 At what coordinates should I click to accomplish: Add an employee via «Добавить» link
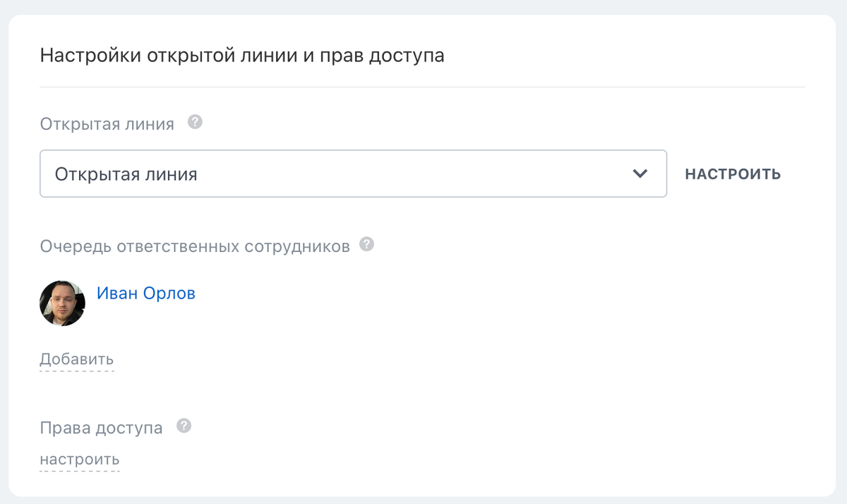(76, 358)
